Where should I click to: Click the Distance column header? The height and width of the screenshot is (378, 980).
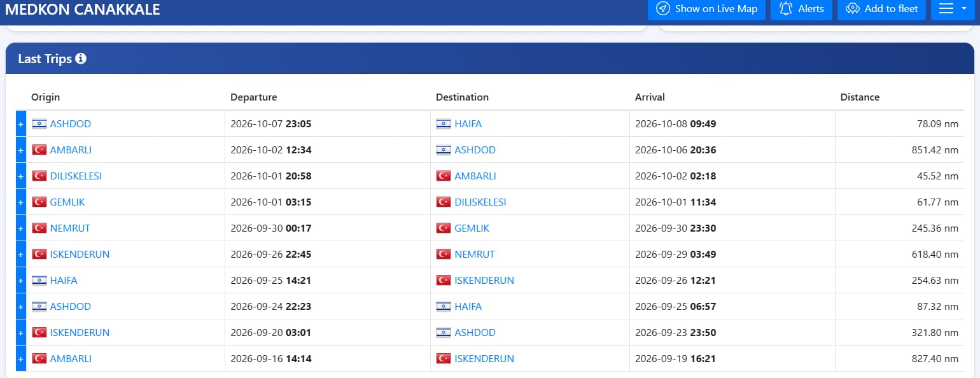click(x=860, y=97)
